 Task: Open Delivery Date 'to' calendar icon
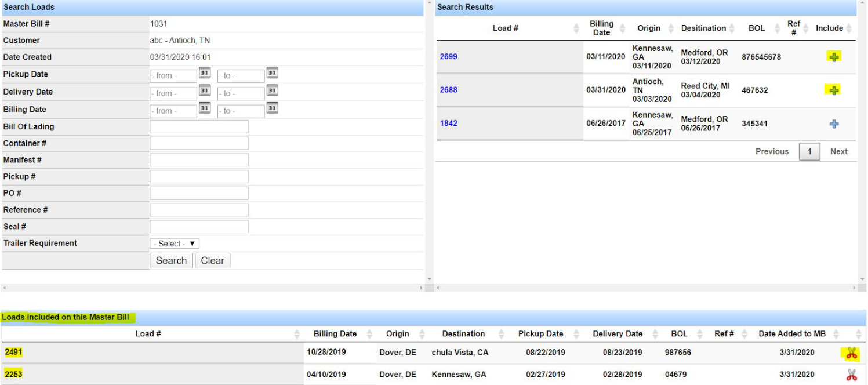click(273, 90)
